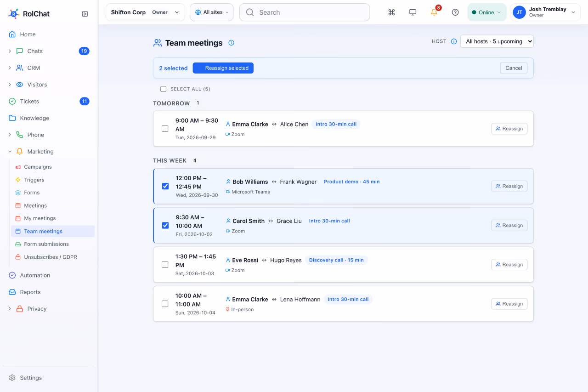Viewport: 588px width, 392px height.
Task: Click info icon beside Team meetings title
Action: (x=232, y=43)
